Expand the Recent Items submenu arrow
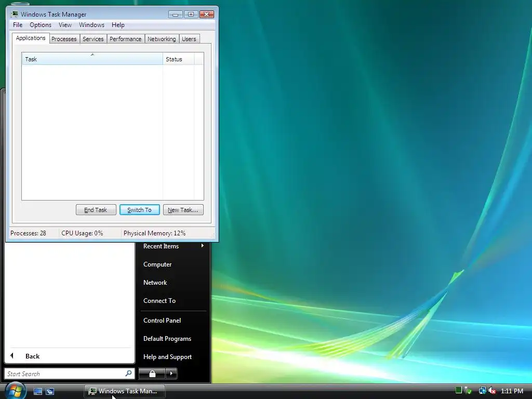Viewport: 532px width, 399px height. pyautogui.click(x=203, y=246)
